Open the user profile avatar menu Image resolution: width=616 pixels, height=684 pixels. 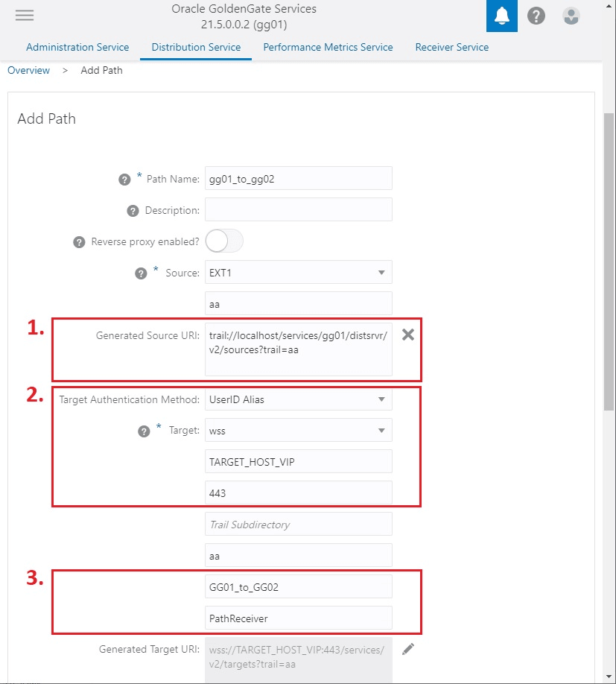coord(571,15)
